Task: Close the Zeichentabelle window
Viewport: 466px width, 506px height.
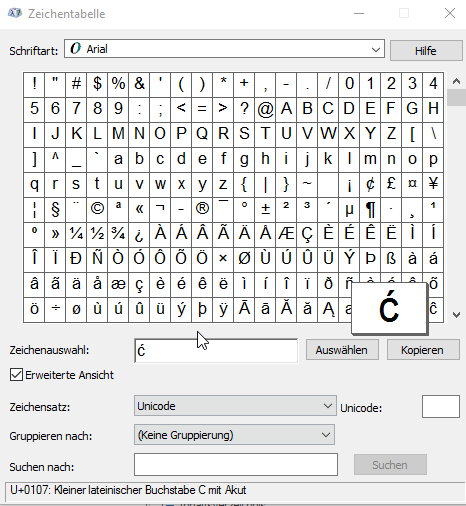Action: click(450, 13)
